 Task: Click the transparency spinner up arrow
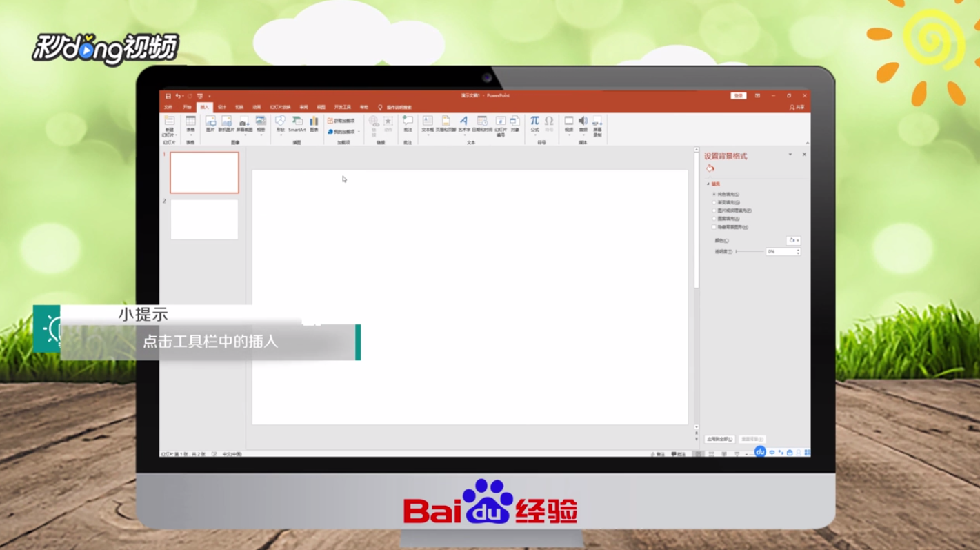(x=798, y=250)
